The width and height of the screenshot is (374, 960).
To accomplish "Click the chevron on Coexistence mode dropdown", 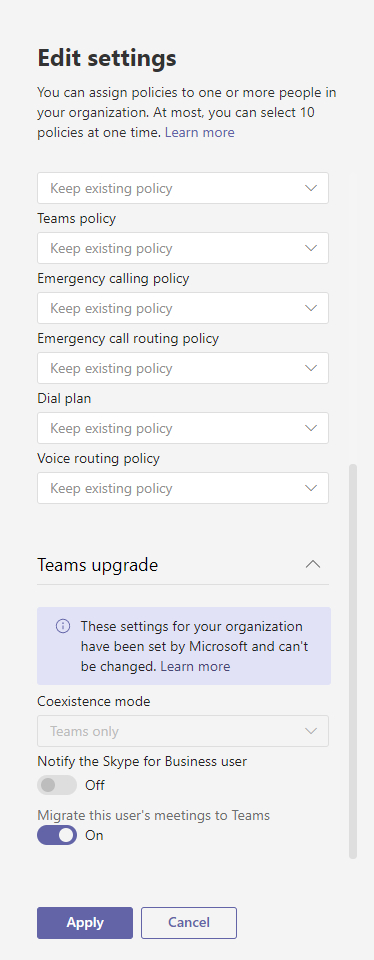I will click(x=311, y=731).
